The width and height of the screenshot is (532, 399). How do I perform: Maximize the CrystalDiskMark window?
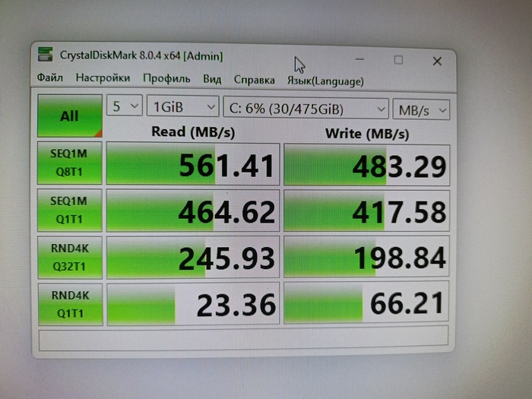point(398,60)
